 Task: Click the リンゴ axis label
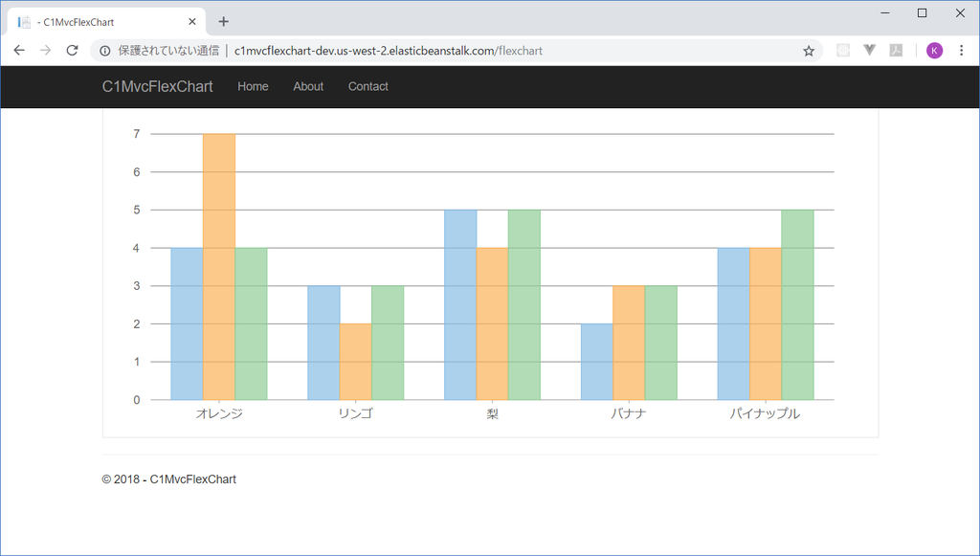[x=356, y=413]
